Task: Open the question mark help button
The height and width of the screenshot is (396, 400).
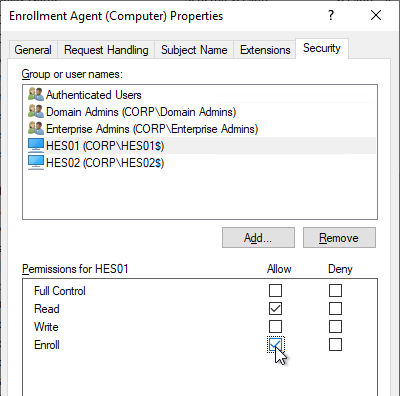Action: click(x=331, y=15)
